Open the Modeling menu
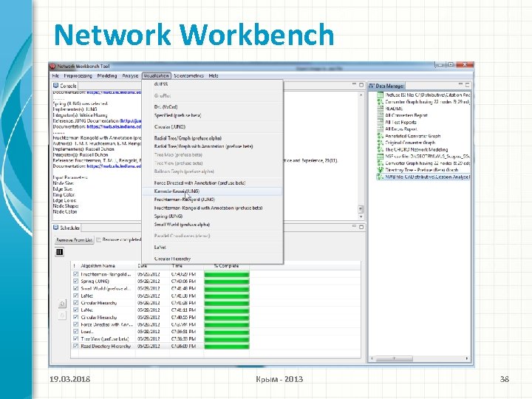Viewport: 532px width, 399px height. coord(107,75)
